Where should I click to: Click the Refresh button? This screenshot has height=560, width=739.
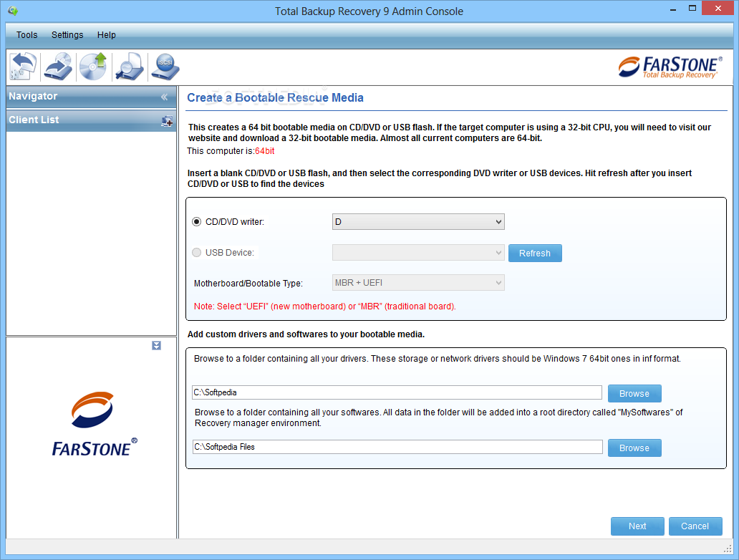pyautogui.click(x=535, y=253)
